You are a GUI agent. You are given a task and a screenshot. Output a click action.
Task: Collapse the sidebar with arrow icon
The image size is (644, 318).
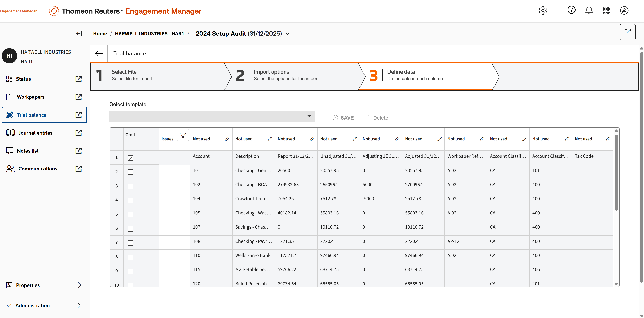(79, 34)
